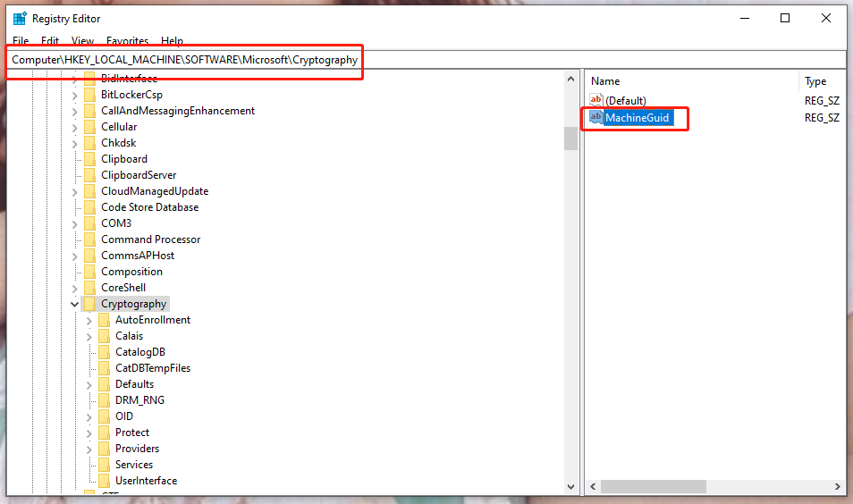Click the Chkdsk folder icon
The height and width of the screenshot is (504, 853).
tap(89, 143)
